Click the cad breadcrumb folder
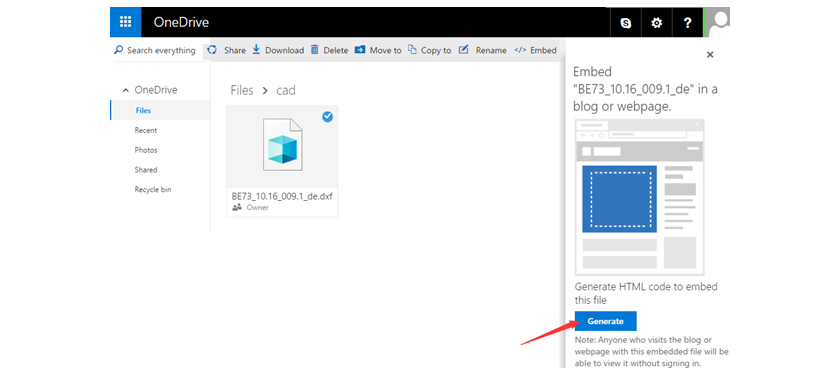The image size is (840, 374). (286, 91)
